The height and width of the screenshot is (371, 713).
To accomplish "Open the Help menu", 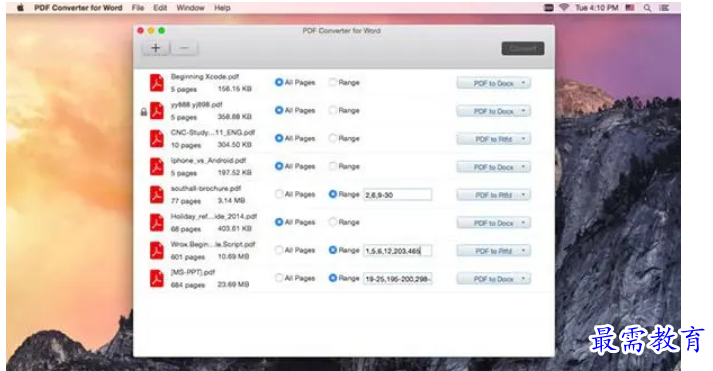I will coord(222,8).
